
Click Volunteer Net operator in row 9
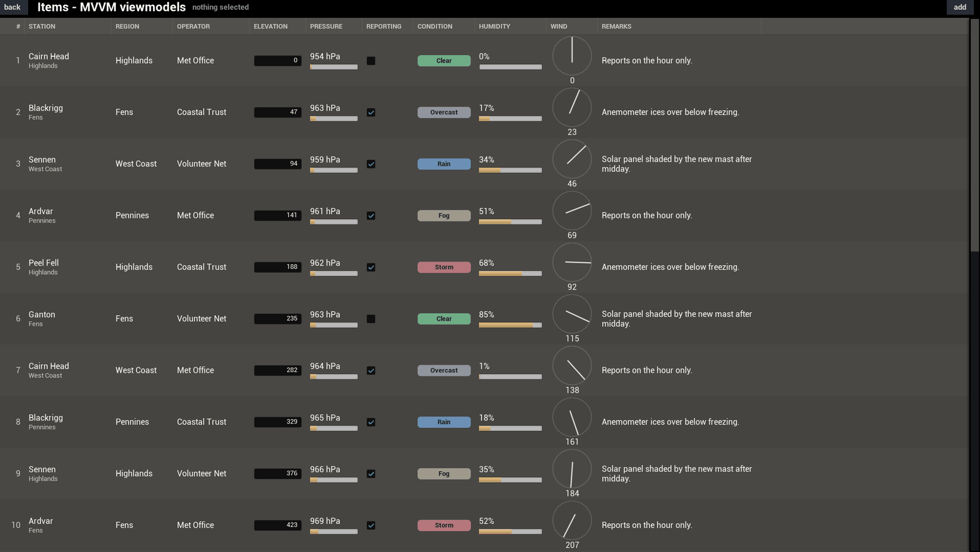(202, 474)
